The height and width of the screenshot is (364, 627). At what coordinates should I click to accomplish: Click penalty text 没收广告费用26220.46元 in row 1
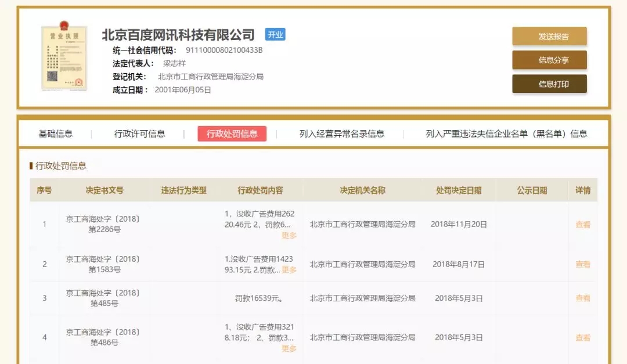pyautogui.click(x=259, y=219)
